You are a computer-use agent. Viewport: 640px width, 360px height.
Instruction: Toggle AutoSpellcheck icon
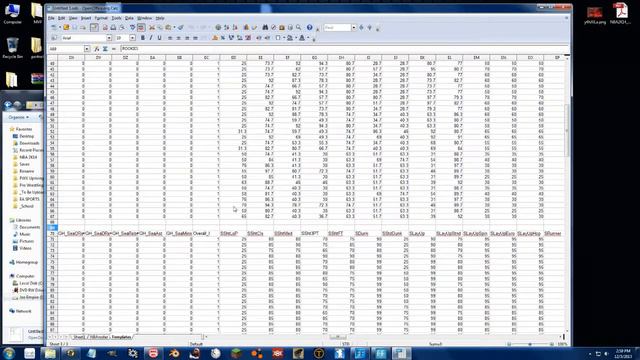click(141, 27)
